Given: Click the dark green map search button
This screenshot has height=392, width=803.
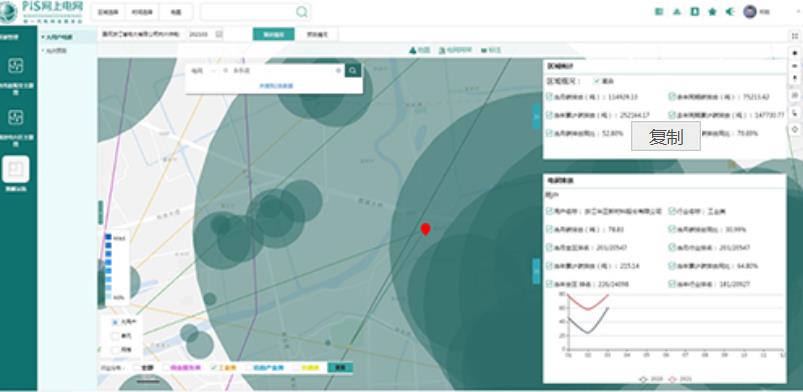Looking at the screenshot, I should click(353, 71).
